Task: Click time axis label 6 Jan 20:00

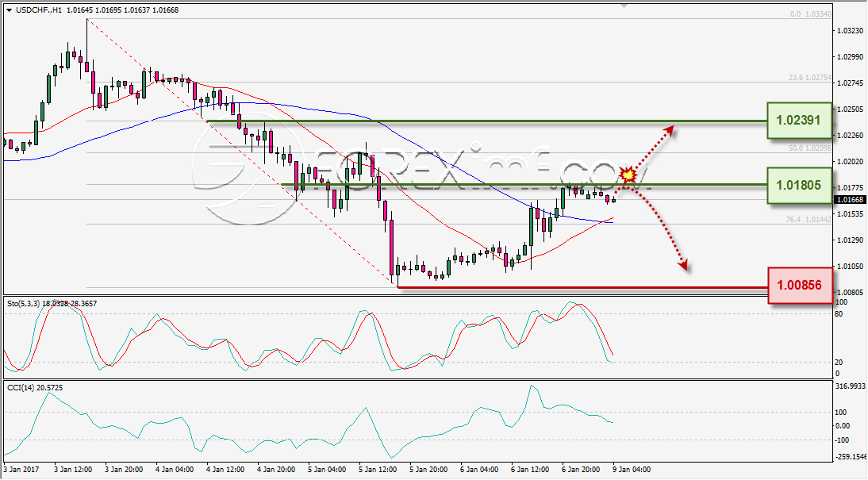Action: pos(582,470)
